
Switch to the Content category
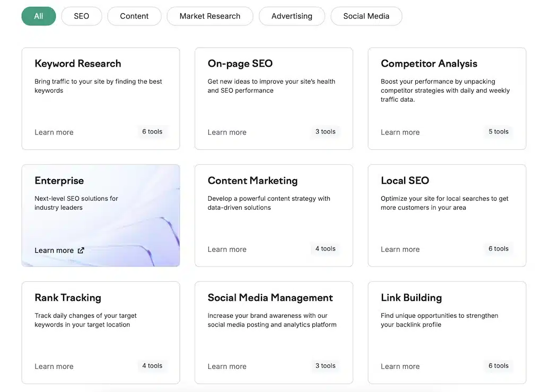(134, 16)
